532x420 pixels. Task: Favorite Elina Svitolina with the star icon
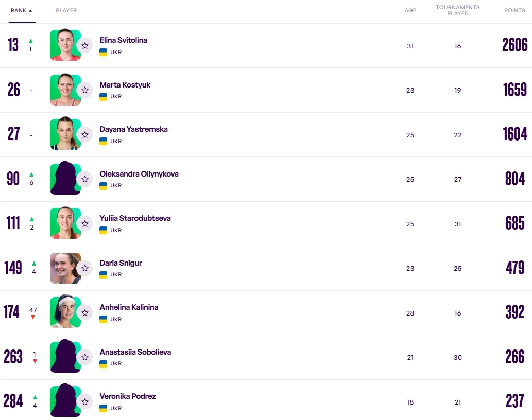85,46
